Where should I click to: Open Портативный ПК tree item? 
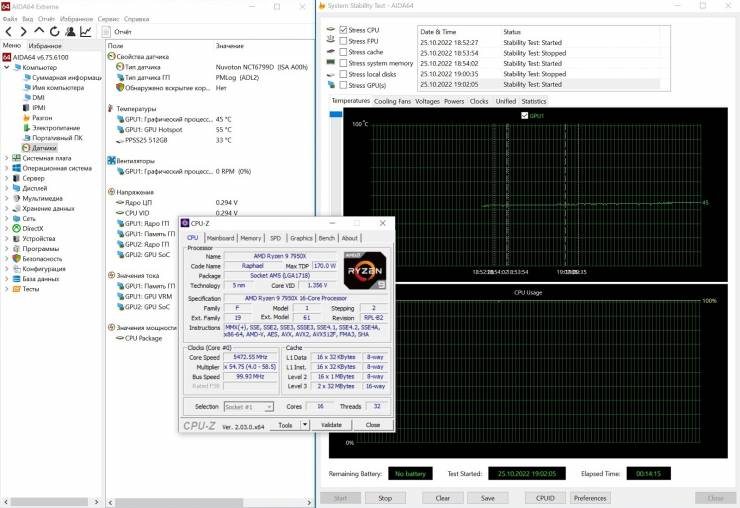pos(53,138)
